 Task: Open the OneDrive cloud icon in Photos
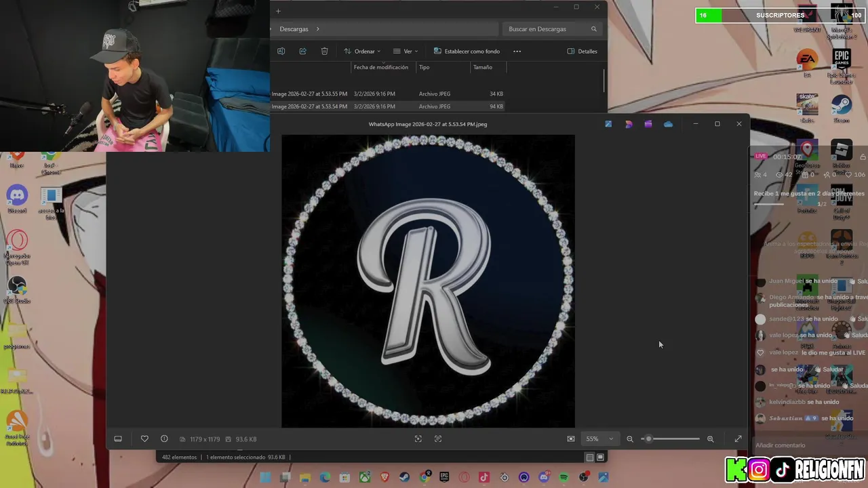pyautogui.click(x=669, y=124)
